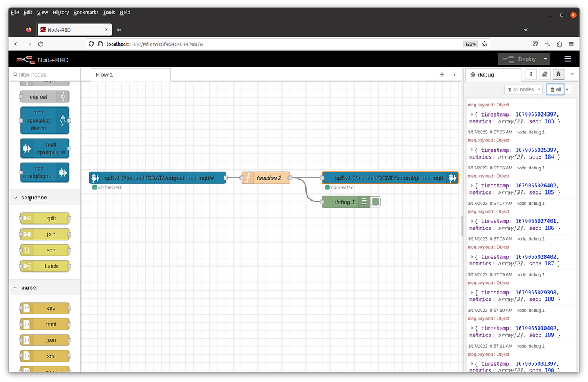Select the udp out palette node
This screenshot has height=382, width=588.
(44, 97)
